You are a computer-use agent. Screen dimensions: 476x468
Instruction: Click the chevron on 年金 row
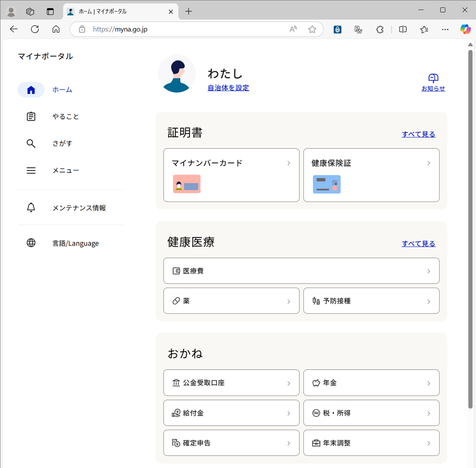tap(428, 383)
